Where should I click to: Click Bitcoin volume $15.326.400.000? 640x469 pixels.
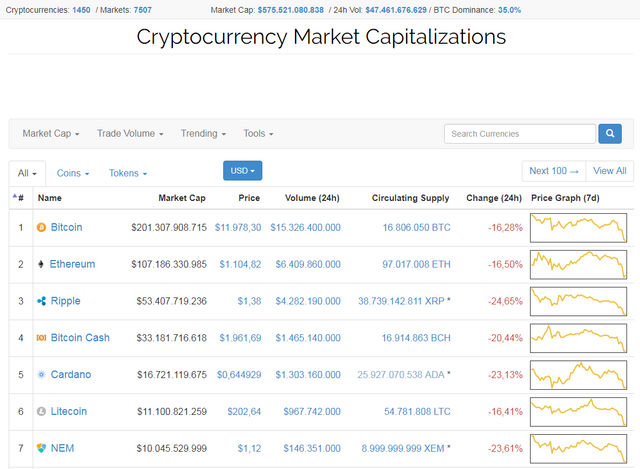click(305, 227)
